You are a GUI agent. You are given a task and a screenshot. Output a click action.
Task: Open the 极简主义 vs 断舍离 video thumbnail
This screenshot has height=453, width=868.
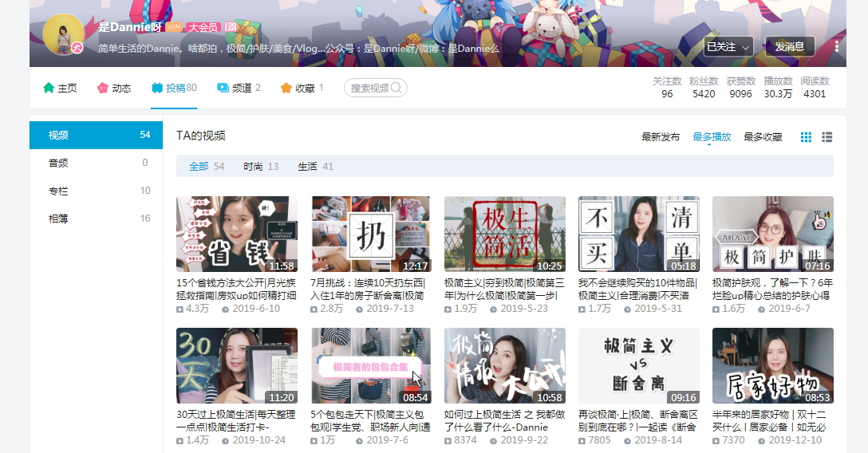(639, 365)
